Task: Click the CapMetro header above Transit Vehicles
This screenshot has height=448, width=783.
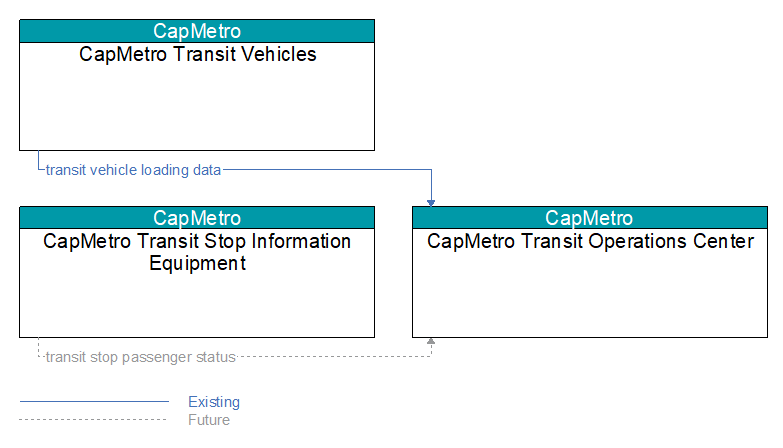Action: (197, 31)
